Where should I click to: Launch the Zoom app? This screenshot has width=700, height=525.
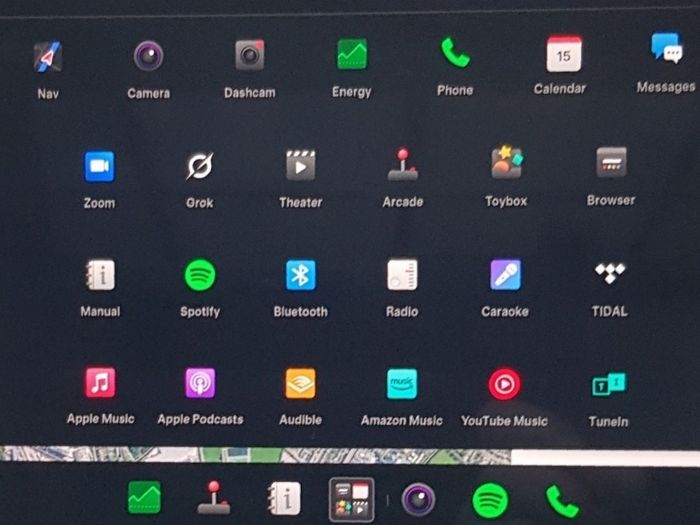click(99, 167)
